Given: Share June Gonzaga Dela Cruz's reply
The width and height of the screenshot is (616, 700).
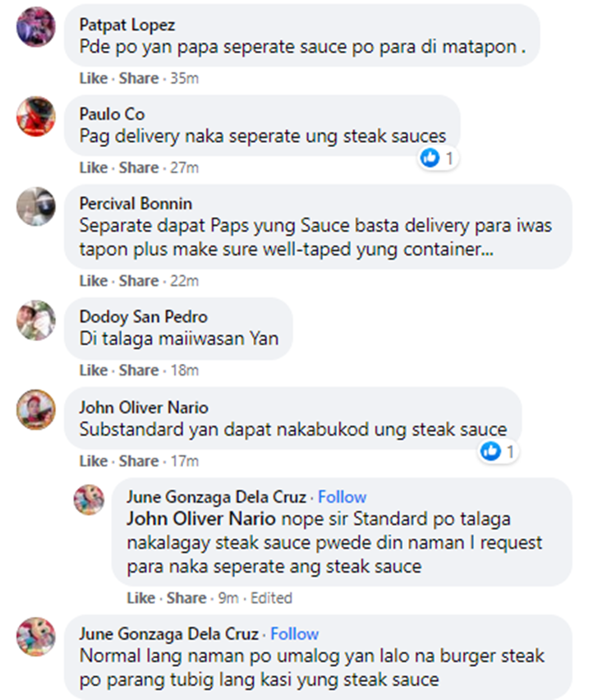Looking at the screenshot, I should point(186,598).
